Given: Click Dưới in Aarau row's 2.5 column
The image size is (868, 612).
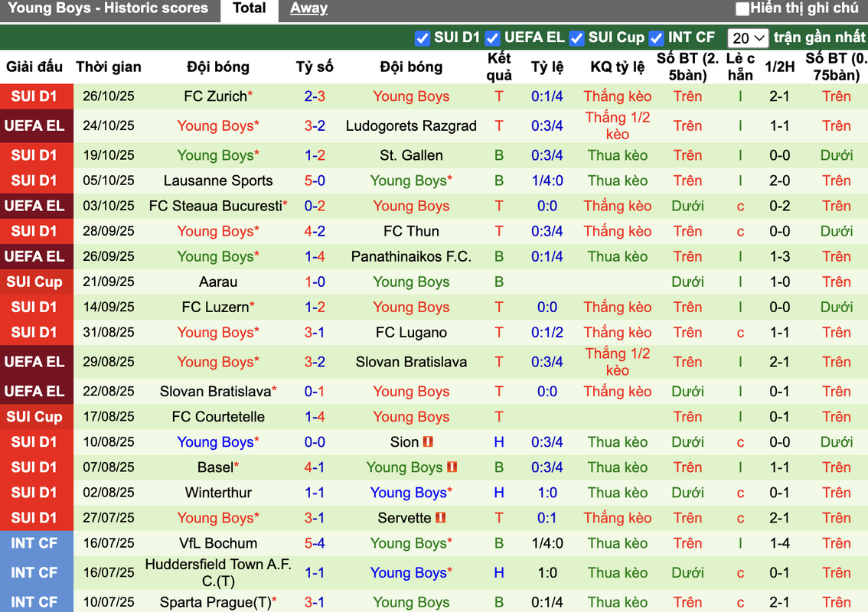Looking at the screenshot, I should (x=687, y=282).
